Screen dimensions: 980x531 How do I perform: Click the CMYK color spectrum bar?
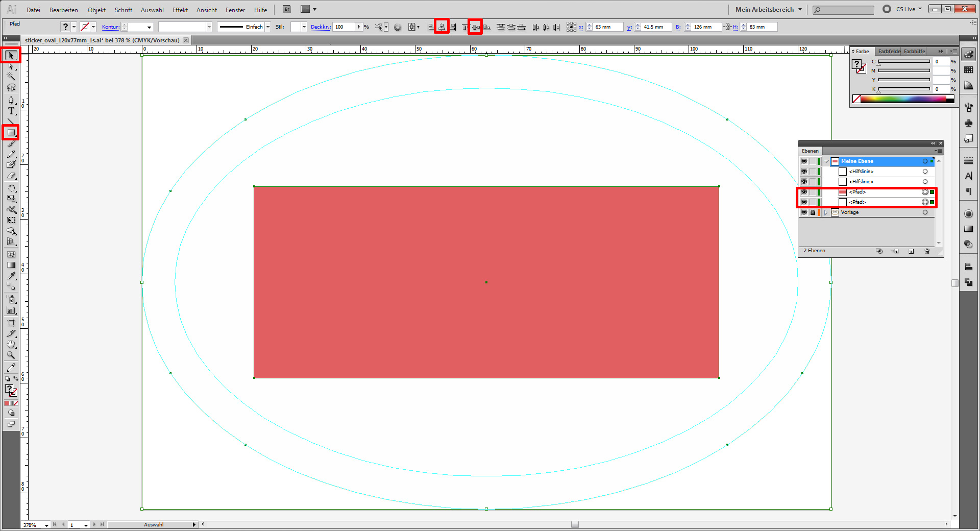click(903, 99)
